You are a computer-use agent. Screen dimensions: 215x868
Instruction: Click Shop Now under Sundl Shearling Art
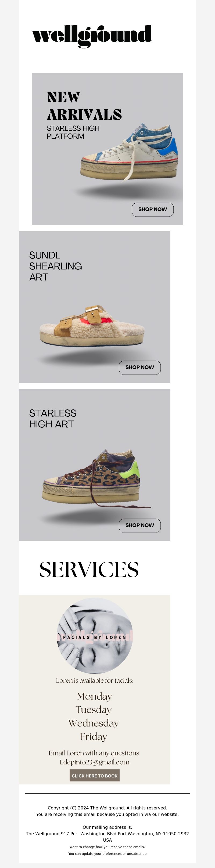click(x=140, y=367)
